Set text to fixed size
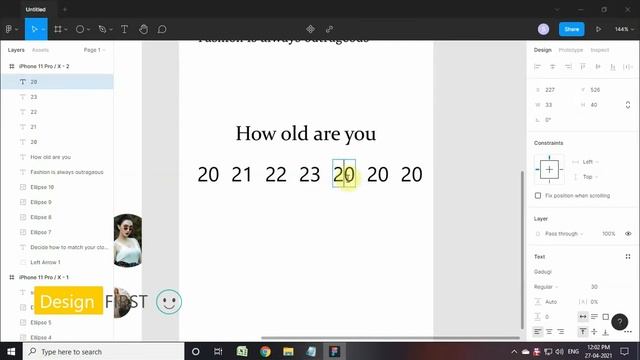 [606, 316]
